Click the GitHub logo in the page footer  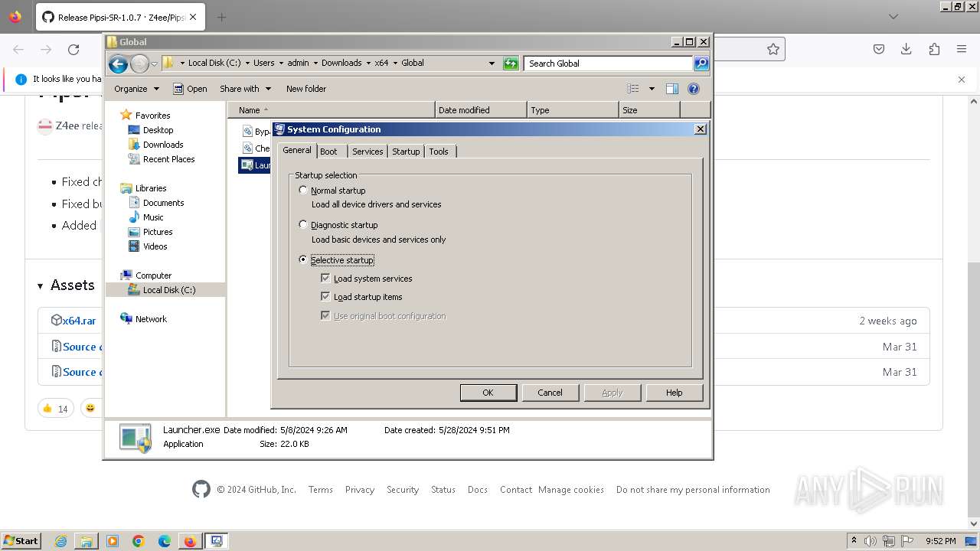[201, 490]
